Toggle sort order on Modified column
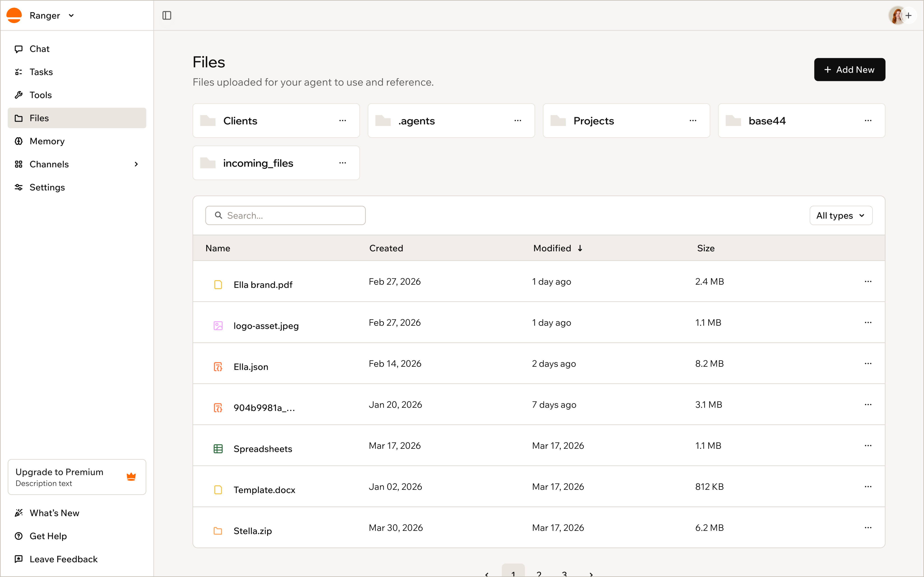 [x=558, y=248]
